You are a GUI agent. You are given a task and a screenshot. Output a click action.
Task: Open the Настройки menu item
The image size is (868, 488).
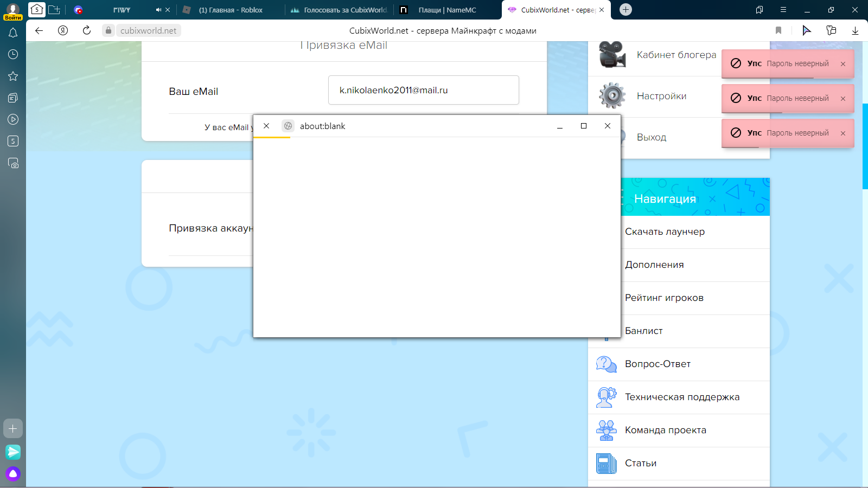(x=661, y=96)
